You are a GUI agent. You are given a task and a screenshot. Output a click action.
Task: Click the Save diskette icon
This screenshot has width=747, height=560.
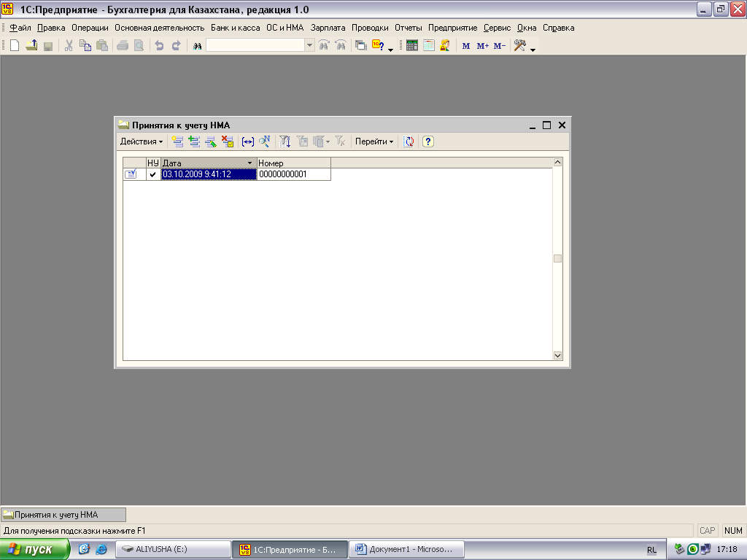[x=47, y=46]
